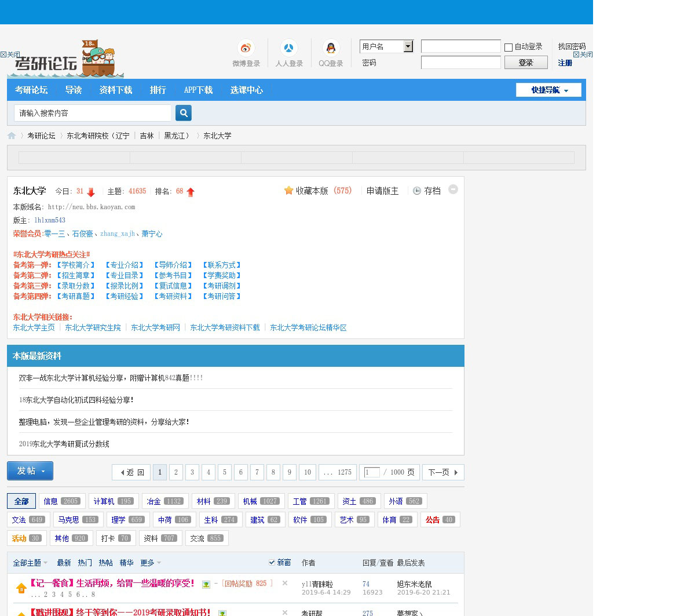Collapse the board info with the minus icon
This screenshot has width=695, height=616.
click(x=453, y=189)
